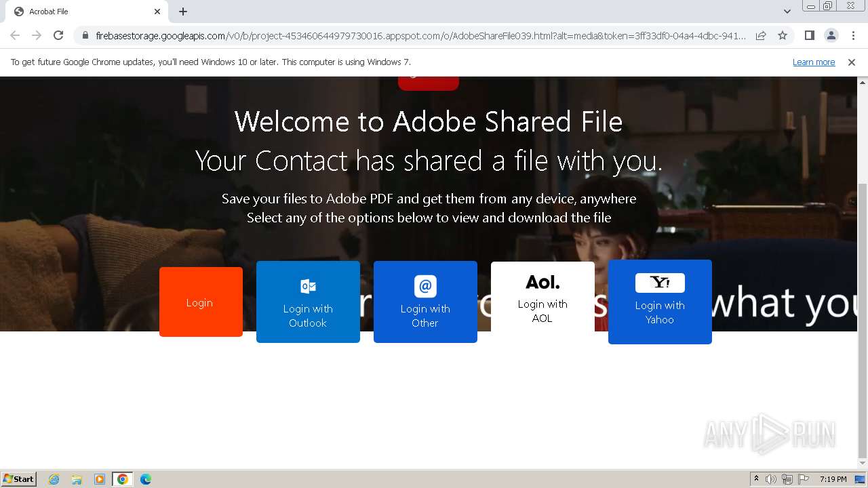This screenshot has height=488, width=868.
Task: Choose Login with Other tile
Action: pos(425,302)
